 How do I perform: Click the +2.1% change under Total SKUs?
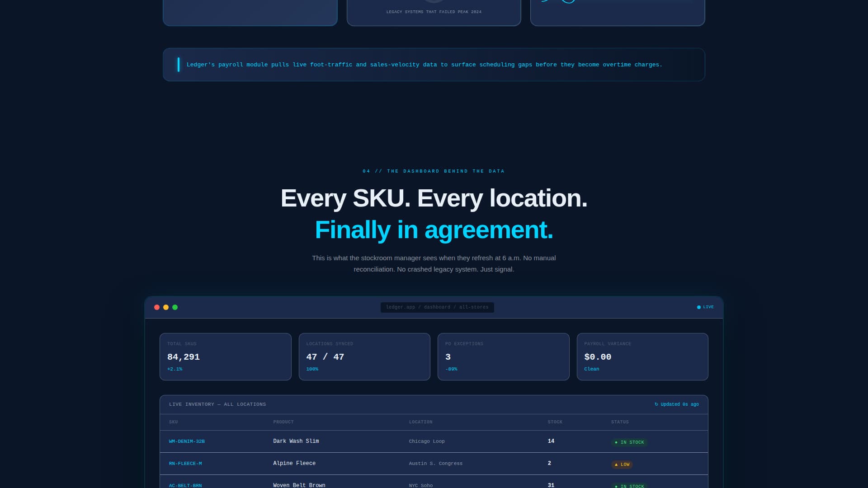175,369
